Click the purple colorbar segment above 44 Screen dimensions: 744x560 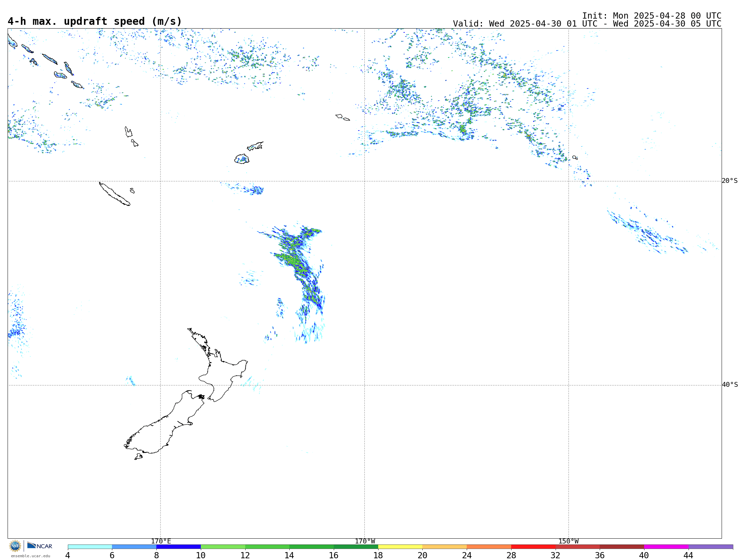(711, 547)
